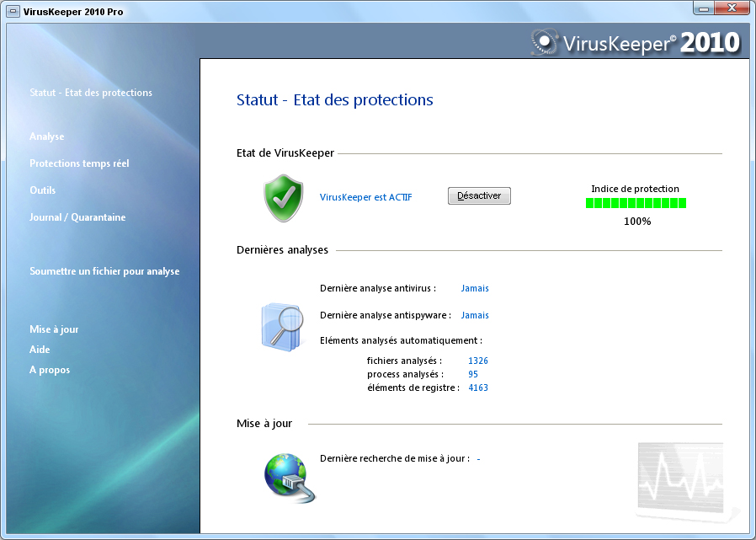Click the Statut page title
The height and width of the screenshot is (540, 756).
pos(334,100)
